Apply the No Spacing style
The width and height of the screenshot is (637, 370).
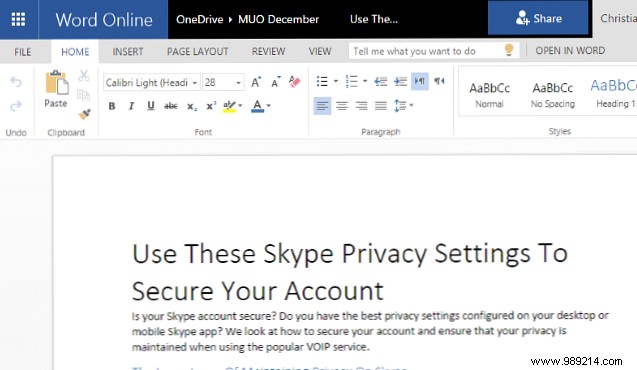pyautogui.click(x=552, y=95)
